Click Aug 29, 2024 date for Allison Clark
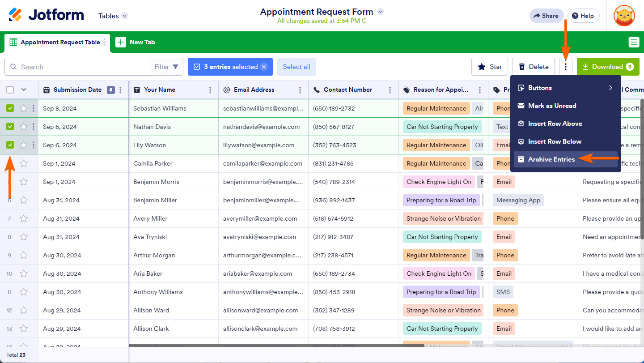This screenshot has width=644, height=363. coord(62,329)
